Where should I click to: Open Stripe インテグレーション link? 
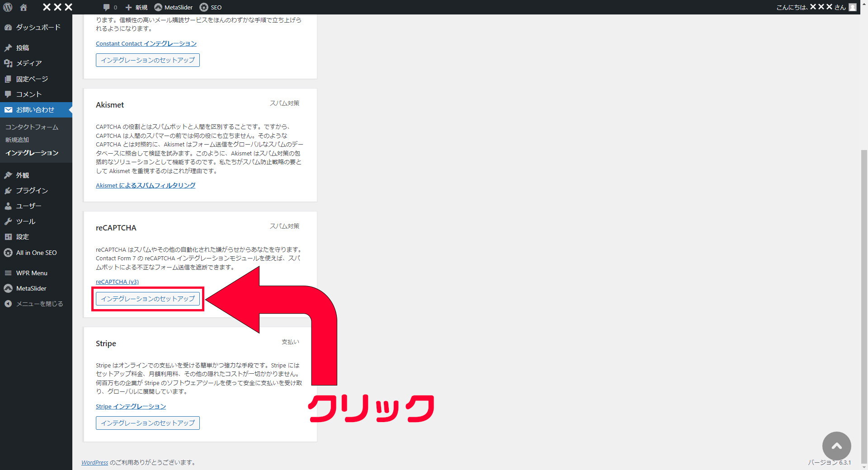tap(131, 406)
